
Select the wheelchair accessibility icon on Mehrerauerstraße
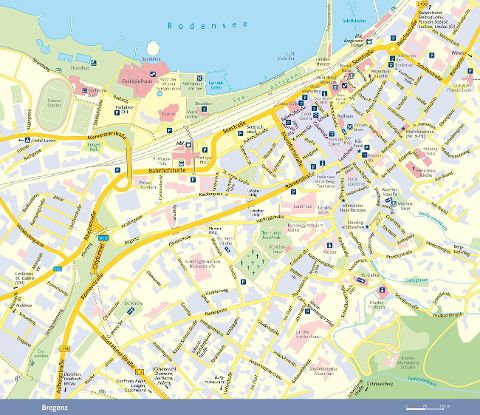[x=28, y=141]
